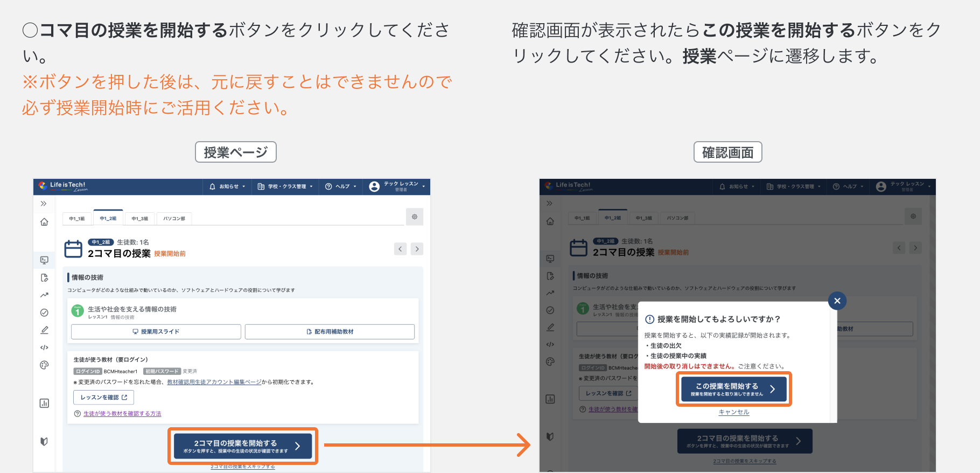Image resolution: width=980 pixels, height=473 pixels.
Task: Click the Life is Tech! logo in 授業ページ screenshot
Action: [62, 186]
